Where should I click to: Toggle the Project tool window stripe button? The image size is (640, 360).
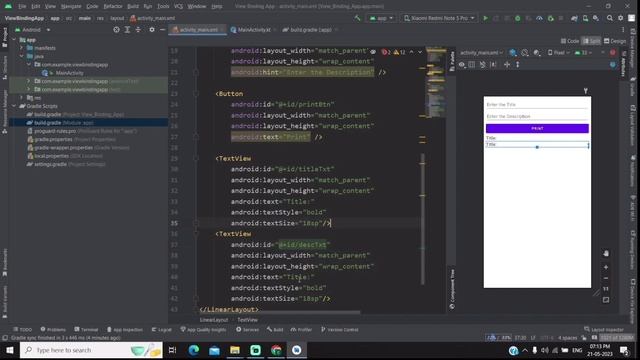click(x=4, y=37)
